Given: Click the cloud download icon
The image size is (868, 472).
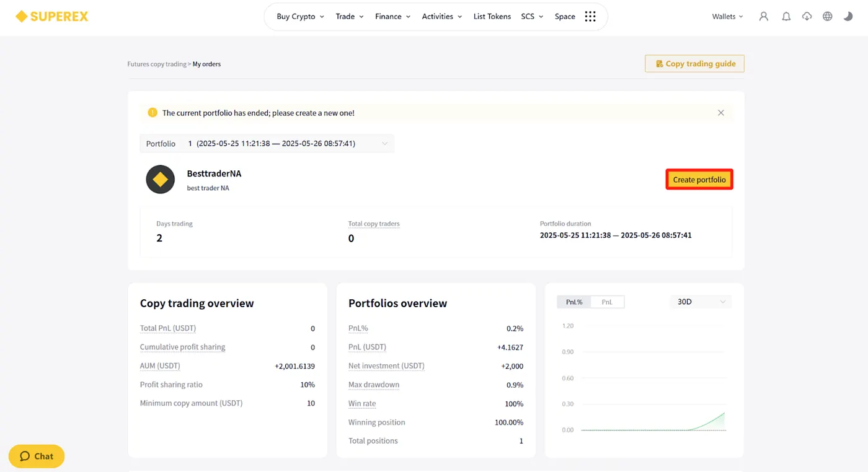Looking at the screenshot, I should (807, 17).
